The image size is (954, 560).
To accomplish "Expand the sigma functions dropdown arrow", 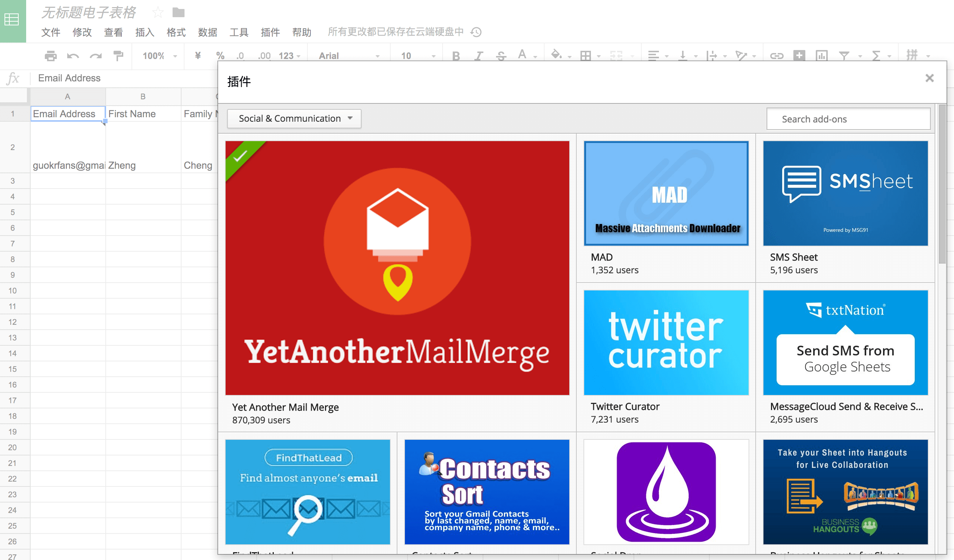I will (x=889, y=56).
